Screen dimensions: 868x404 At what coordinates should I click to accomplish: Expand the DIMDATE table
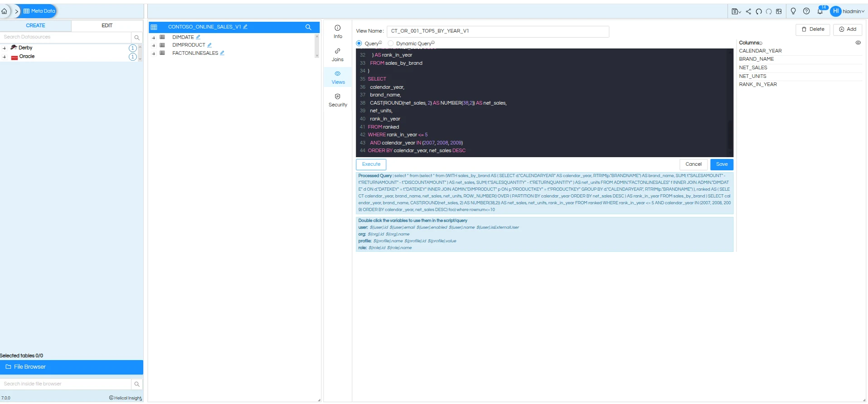154,38
